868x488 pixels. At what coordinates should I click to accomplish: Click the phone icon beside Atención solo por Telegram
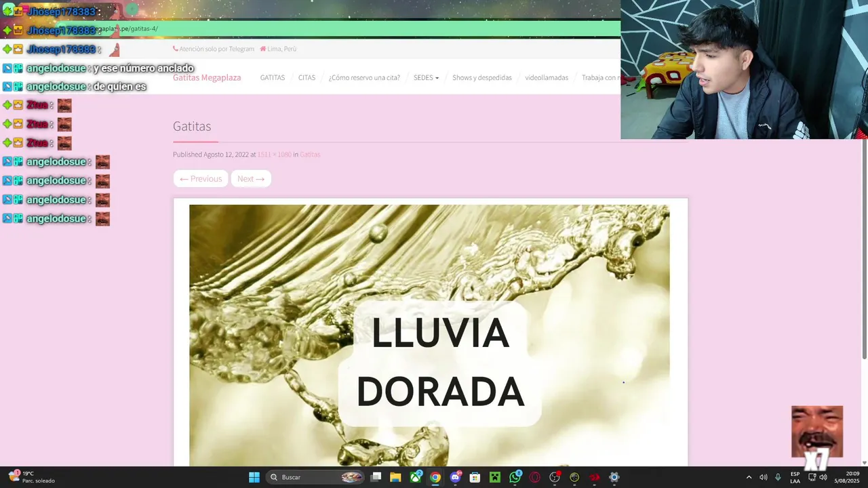(x=176, y=49)
